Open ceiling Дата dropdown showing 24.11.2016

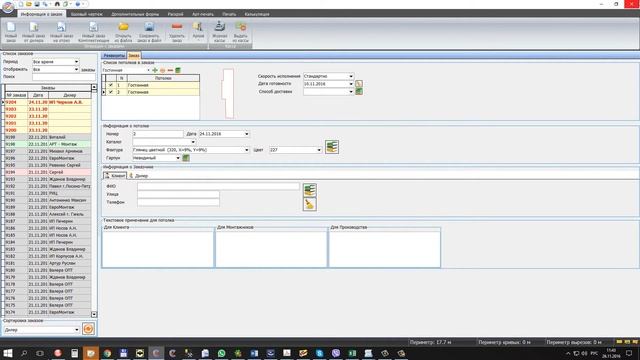pos(247,134)
